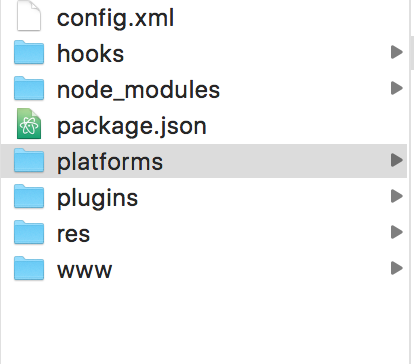Click the hooks folder icon
The width and height of the screenshot is (414, 364).
[29, 52]
